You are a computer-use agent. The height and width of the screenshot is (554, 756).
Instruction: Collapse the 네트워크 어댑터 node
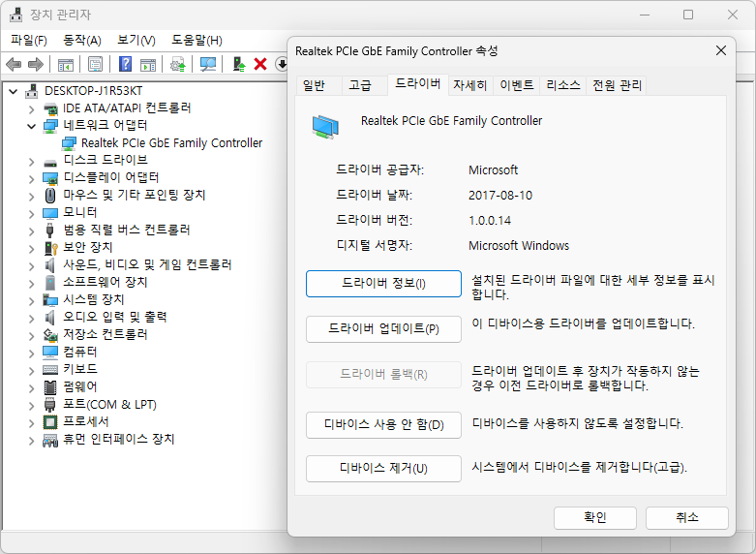pos(31,127)
